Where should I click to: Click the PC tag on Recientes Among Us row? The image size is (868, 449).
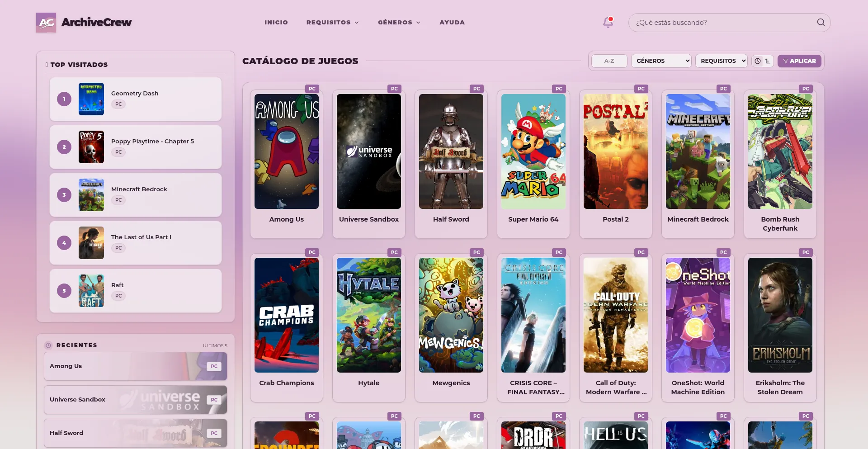click(214, 366)
